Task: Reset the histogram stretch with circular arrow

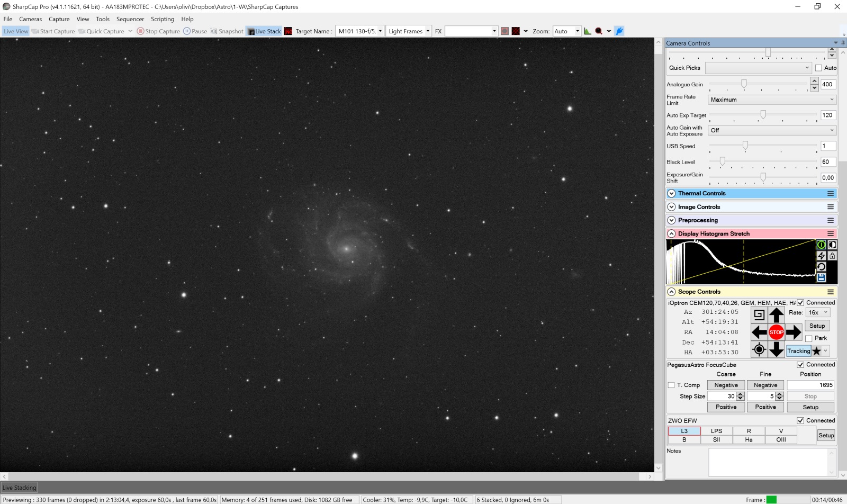Action: [x=821, y=267]
